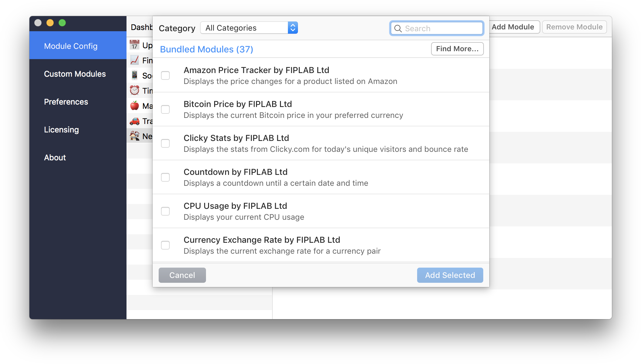Check the CPU Usage module checkbox

tap(165, 211)
